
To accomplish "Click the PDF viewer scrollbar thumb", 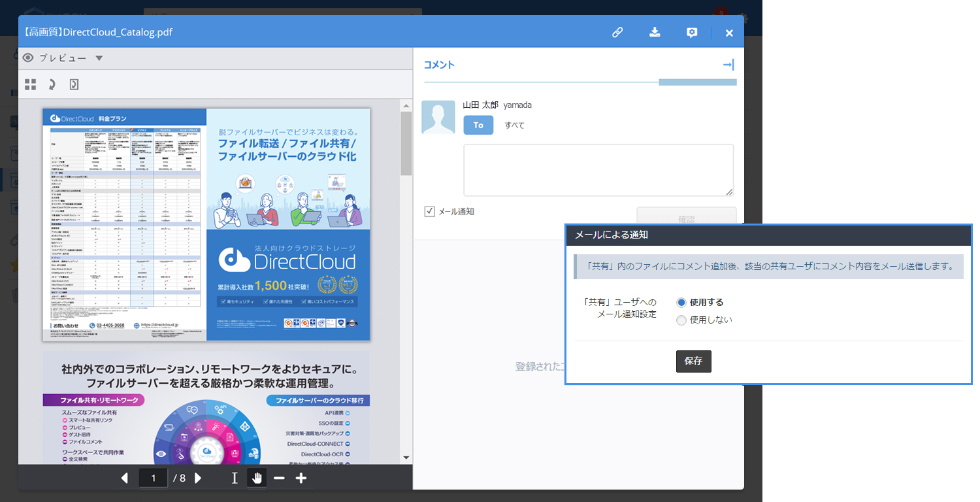I will [406, 143].
